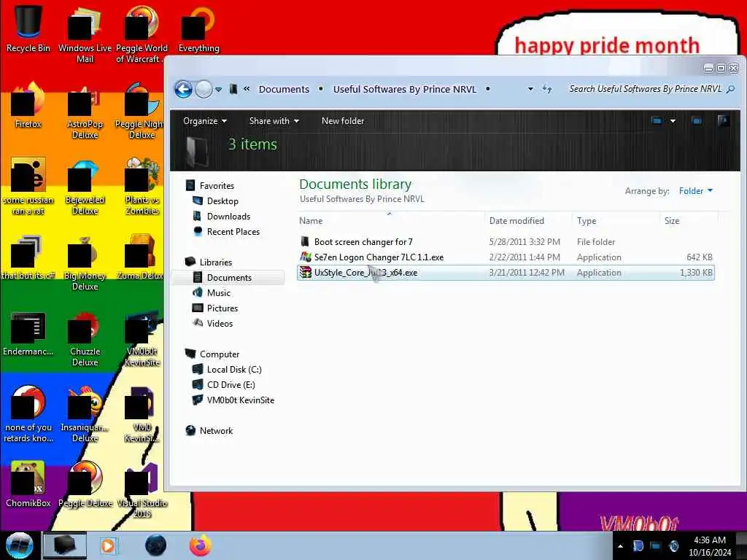747x560 pixels.
Task: Sort by Size column
Action: [689, 220]
